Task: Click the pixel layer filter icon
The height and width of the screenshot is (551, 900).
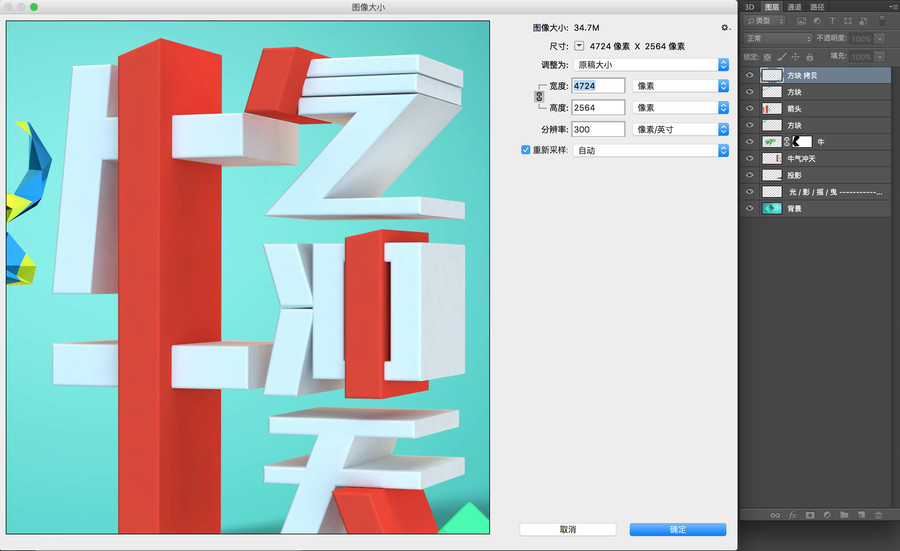Action: (x=801, y=21)
